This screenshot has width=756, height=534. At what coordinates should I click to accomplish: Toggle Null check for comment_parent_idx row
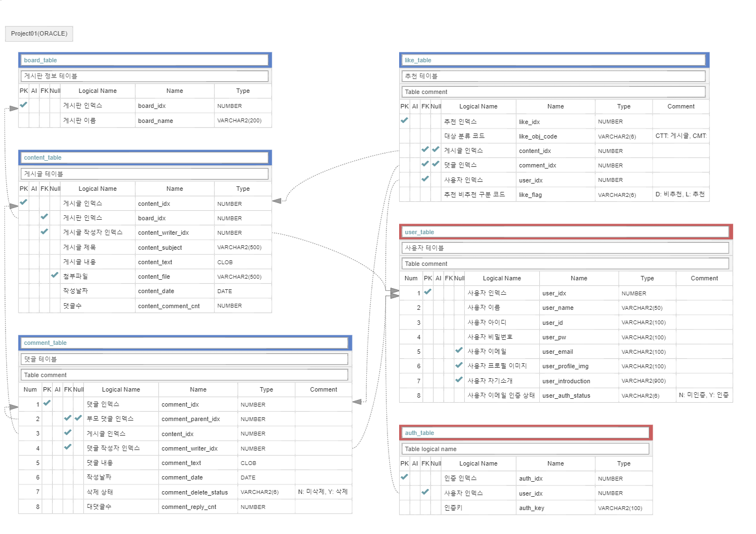click(x=78, y=418)
